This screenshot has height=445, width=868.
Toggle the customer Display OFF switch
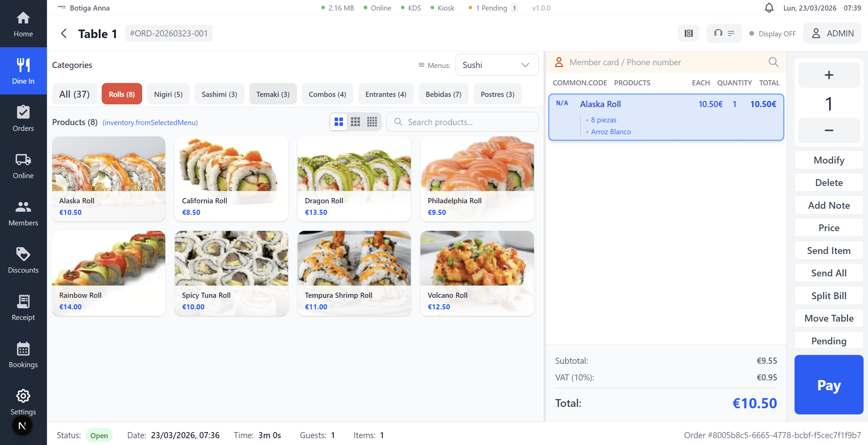tap(772, 34)
